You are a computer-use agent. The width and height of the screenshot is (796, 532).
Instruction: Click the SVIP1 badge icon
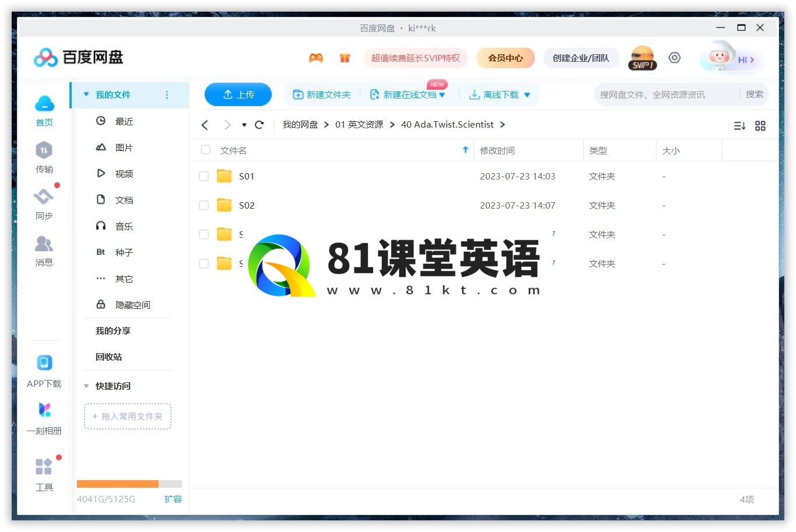[x=643, y=58]
